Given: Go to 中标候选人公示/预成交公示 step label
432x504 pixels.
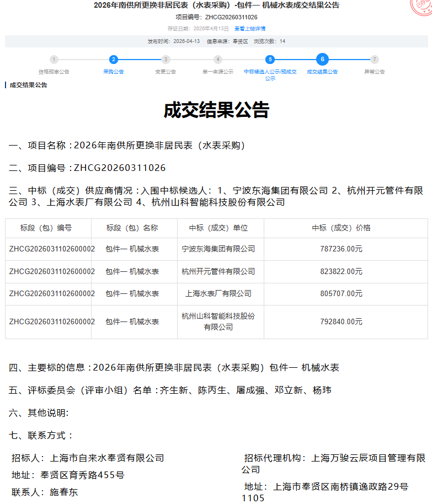Looking at the screenshot, I should click(270, 74).
